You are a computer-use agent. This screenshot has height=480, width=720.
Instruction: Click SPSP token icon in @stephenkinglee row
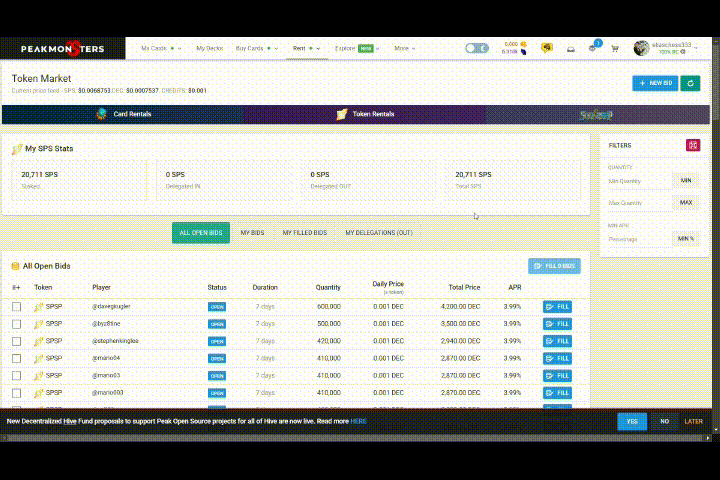point(39,341)
